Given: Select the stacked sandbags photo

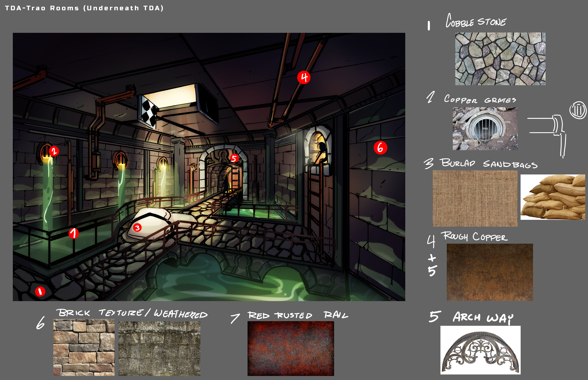Looking at the screenshot, I should pos(553,197).
